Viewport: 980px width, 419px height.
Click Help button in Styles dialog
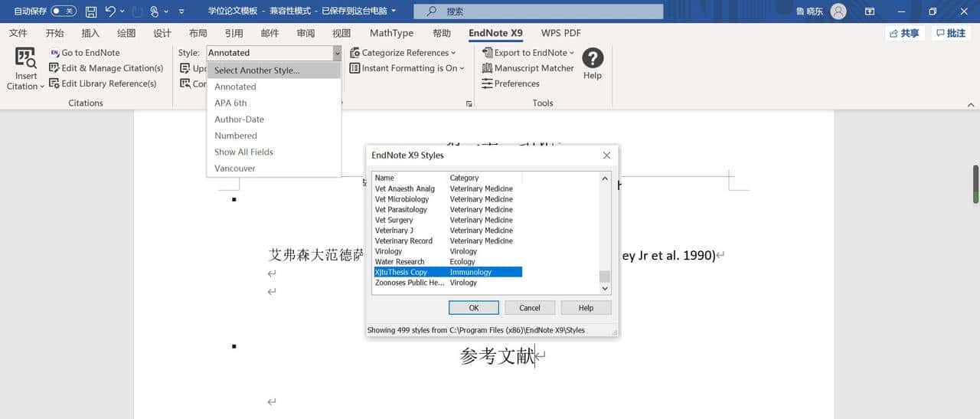tap(586, 308)
